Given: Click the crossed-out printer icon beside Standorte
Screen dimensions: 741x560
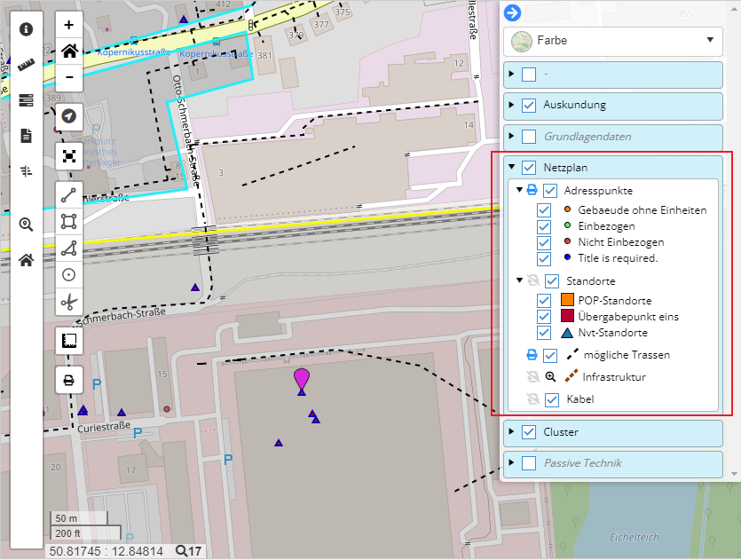Looking at the screenshot, I should (533, 280).
